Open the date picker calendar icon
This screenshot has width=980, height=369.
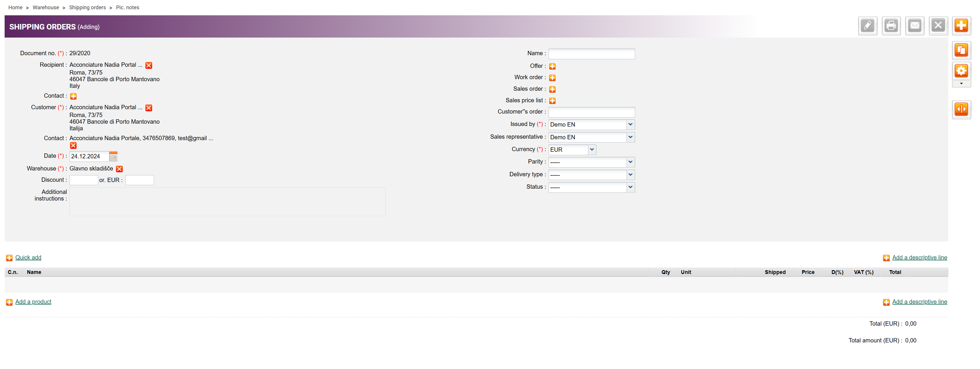pos(113,157)
